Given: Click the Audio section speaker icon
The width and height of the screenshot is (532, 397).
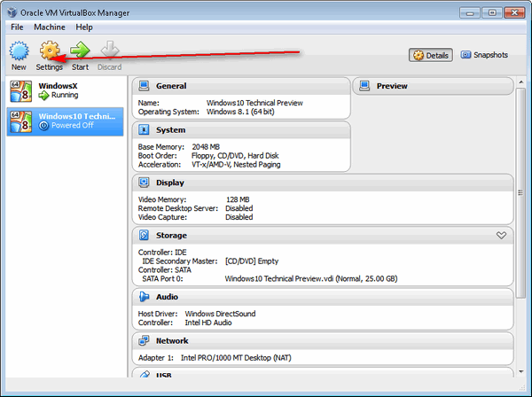Looking at the screenshot, I should tap(144, 297).
